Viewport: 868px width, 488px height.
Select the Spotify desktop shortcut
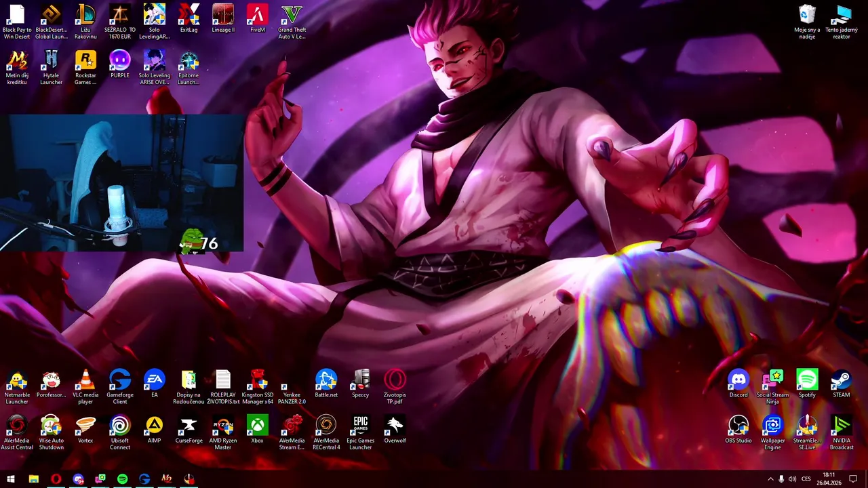(807, 384)
